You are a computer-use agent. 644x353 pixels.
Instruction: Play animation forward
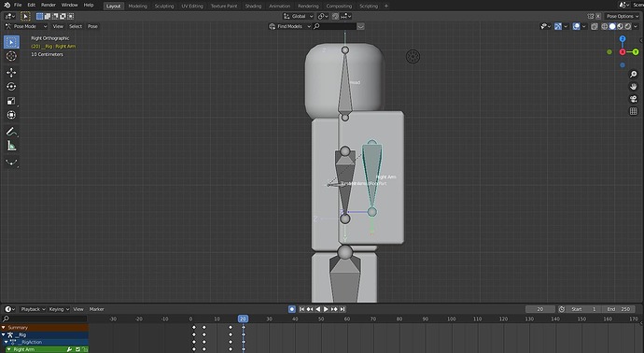(x=326, y=309)
